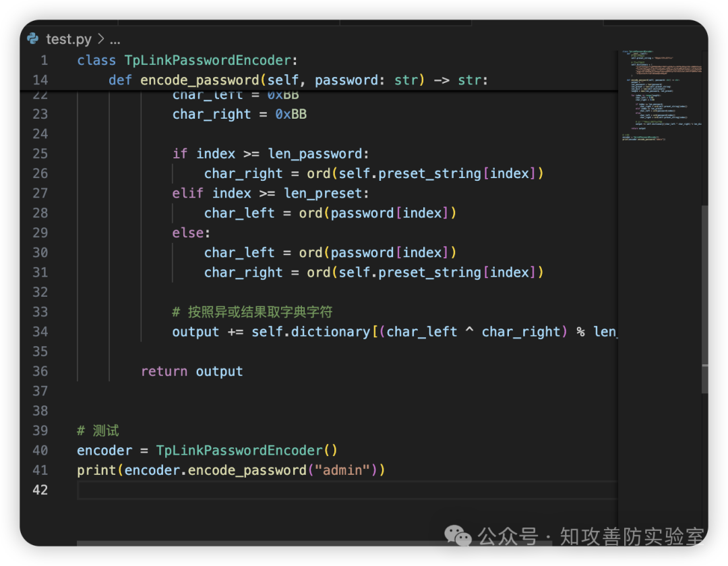Open the test.py breadcrumb item

tap(69, 39)
